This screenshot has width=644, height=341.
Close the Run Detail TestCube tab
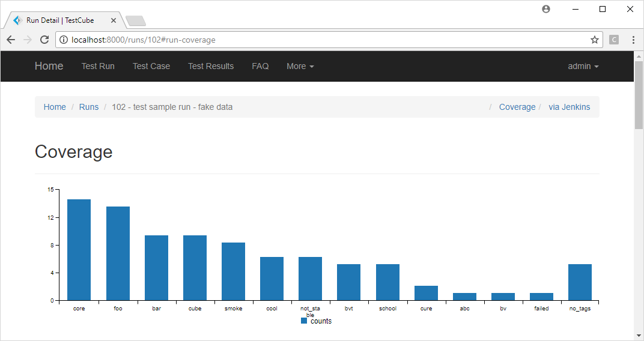[114, 20]
